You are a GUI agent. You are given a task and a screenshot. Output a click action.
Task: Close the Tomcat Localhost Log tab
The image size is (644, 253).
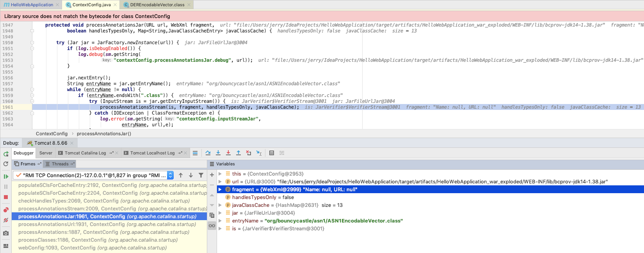point(185,153)
